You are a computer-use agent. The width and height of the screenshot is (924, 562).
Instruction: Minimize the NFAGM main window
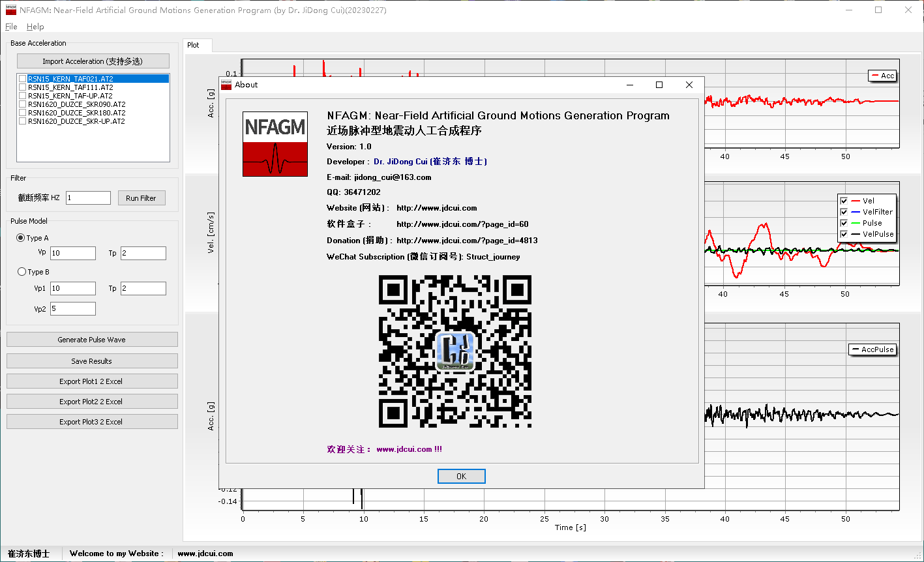(848, 10)
